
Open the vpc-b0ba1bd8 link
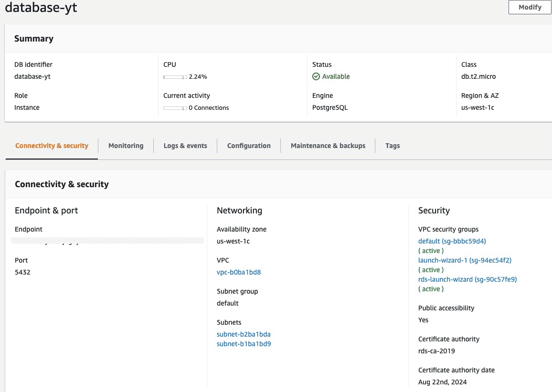click(x=239, y=272)
